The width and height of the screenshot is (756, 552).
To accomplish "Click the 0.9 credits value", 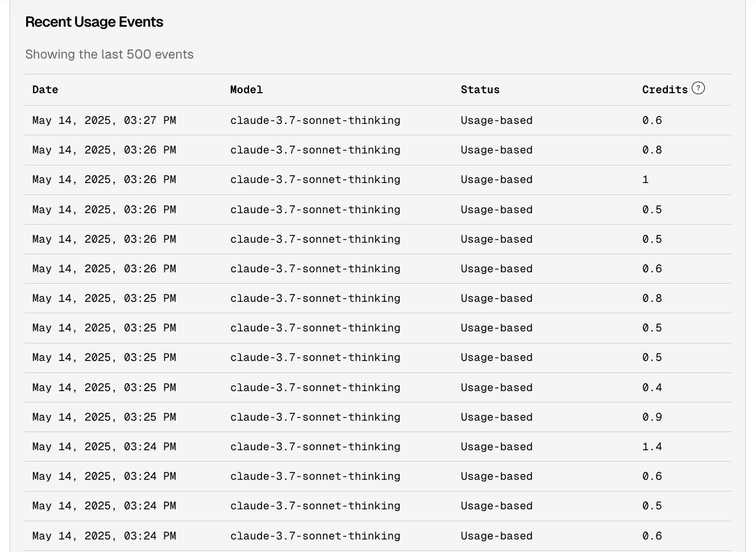I will click(652, 417).
